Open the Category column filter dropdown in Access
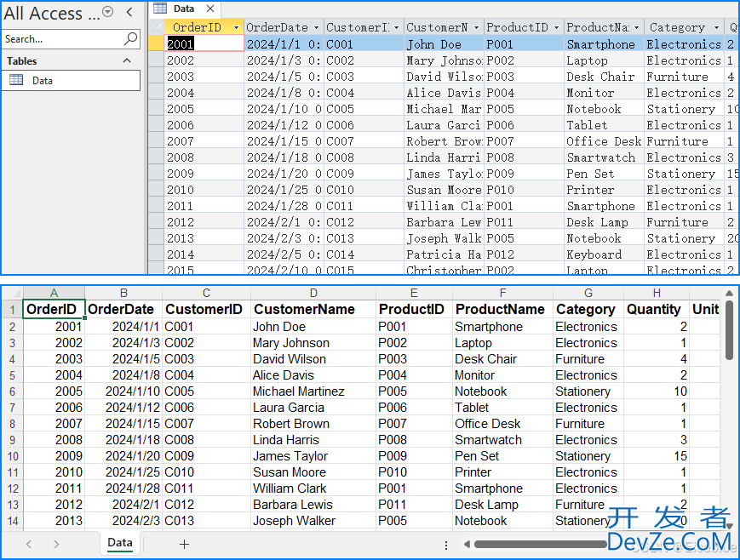This screenshot has width=740, height=560. [716, 28]
